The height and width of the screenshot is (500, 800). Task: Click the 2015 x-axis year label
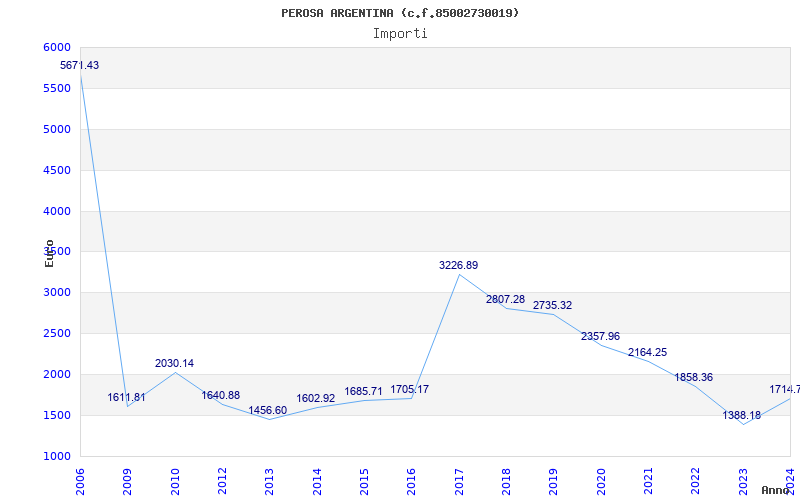364,481
